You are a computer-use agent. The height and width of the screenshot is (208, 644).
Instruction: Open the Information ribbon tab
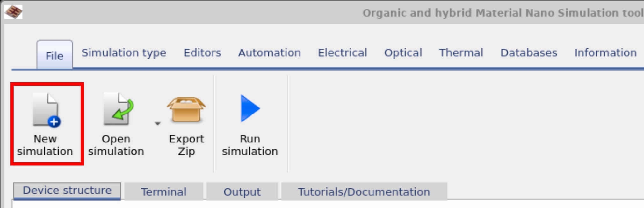coord(605,52)
